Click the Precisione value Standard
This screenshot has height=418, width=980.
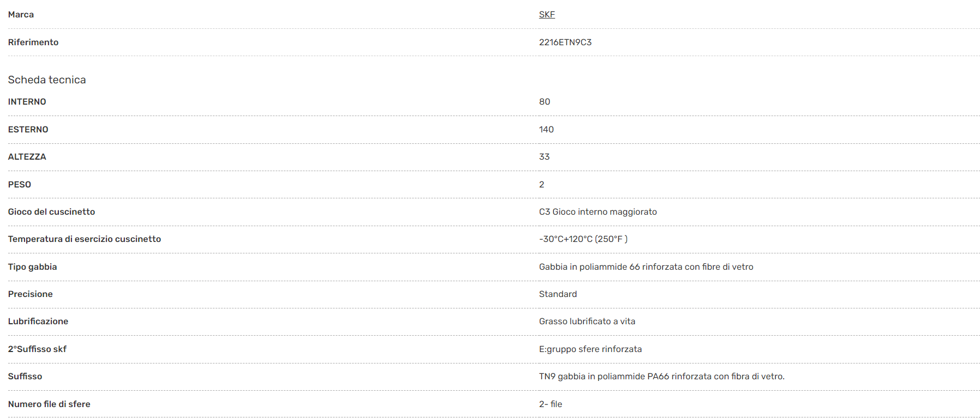[558, 294]
